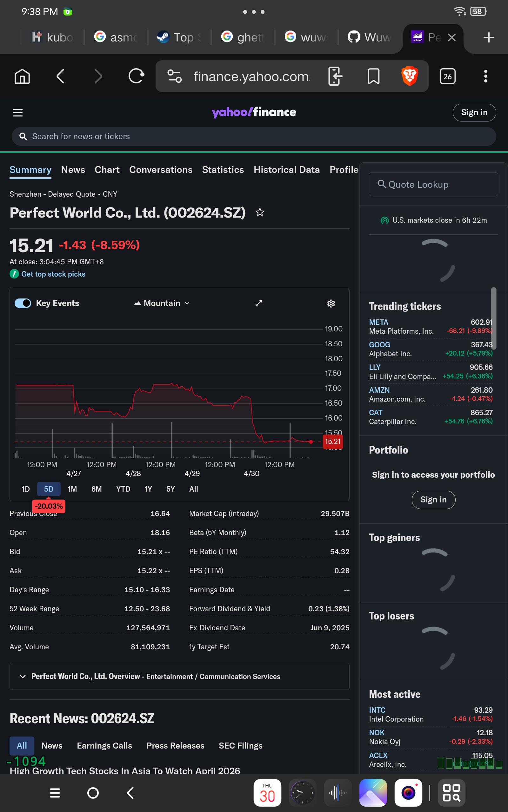The height and width of the screenshot is (812, 508).
Task: Open the Chart tab
Action: (107, 170)
